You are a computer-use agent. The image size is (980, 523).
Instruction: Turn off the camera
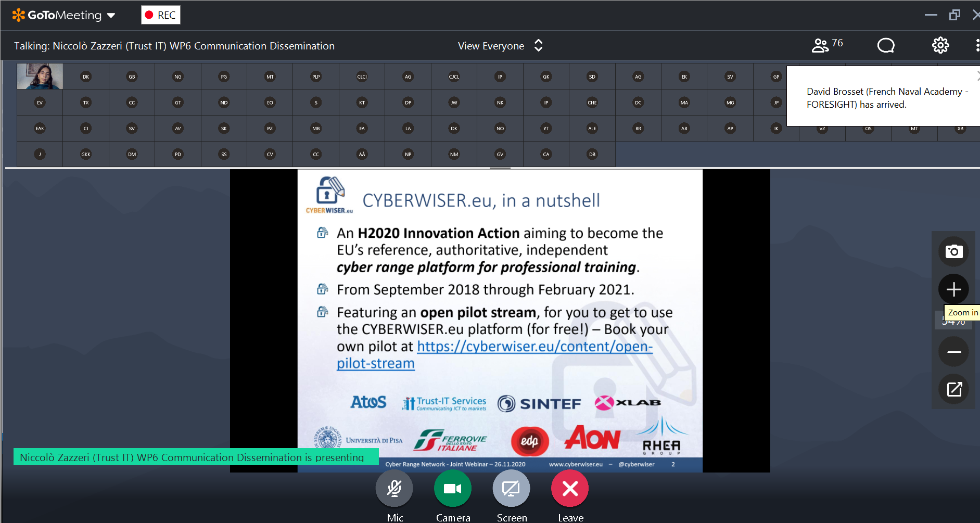pyautogui.click(x=453, y=489)
